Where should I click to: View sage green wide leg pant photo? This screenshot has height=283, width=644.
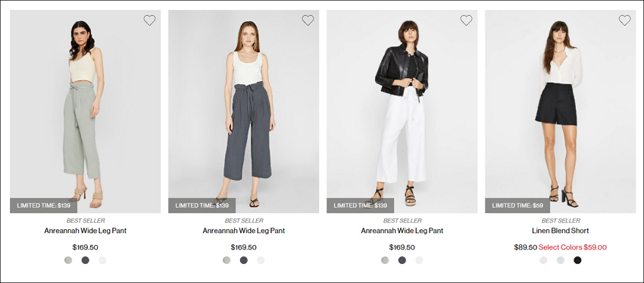coord(86,112)
